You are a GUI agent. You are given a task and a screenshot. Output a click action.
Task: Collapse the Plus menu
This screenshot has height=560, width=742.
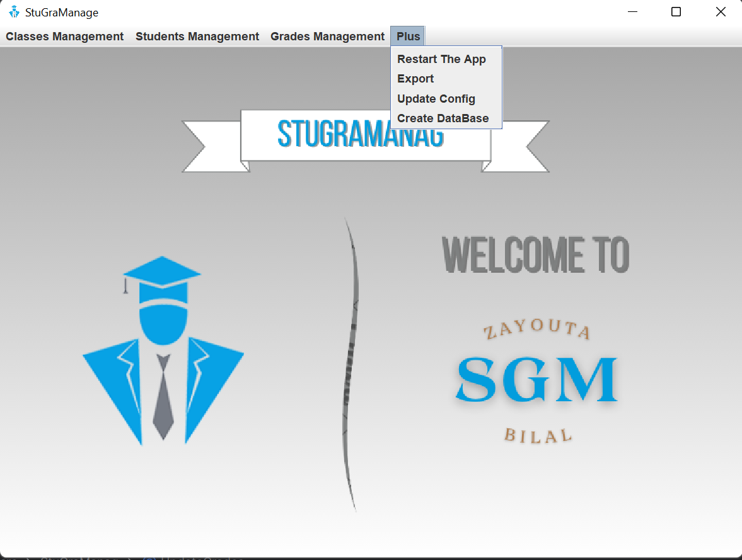[408, 37]
